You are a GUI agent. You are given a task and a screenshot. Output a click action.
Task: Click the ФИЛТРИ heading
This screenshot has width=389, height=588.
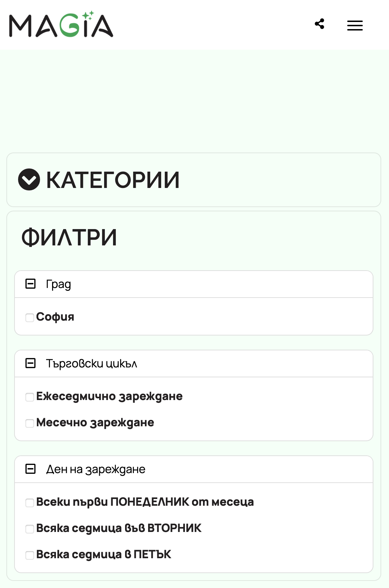point(69,237)
